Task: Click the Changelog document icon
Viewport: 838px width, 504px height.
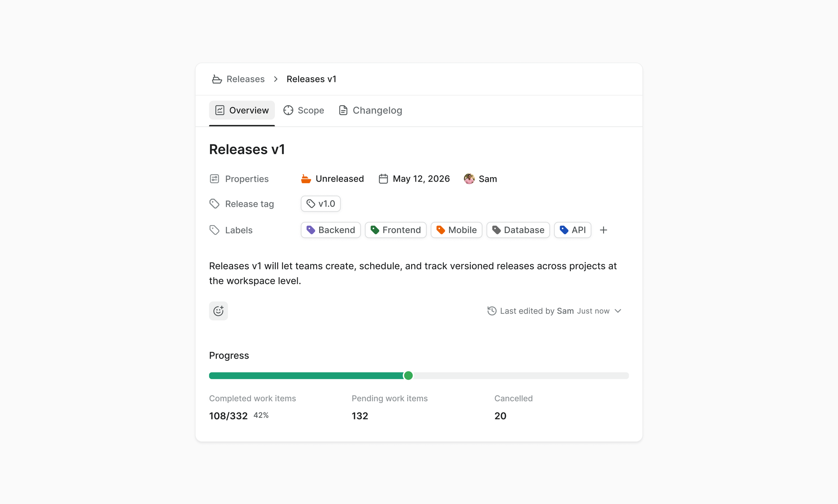Action: [x=343, y=110]
